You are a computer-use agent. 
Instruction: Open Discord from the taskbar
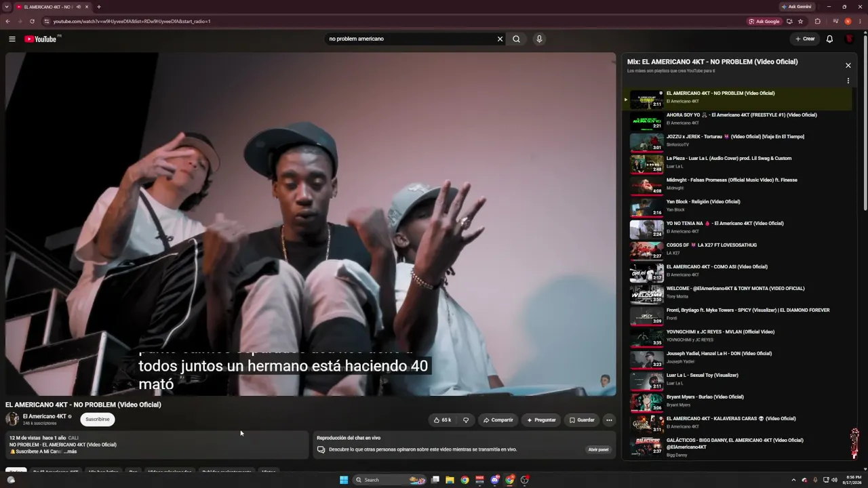[x=495, y=480]
